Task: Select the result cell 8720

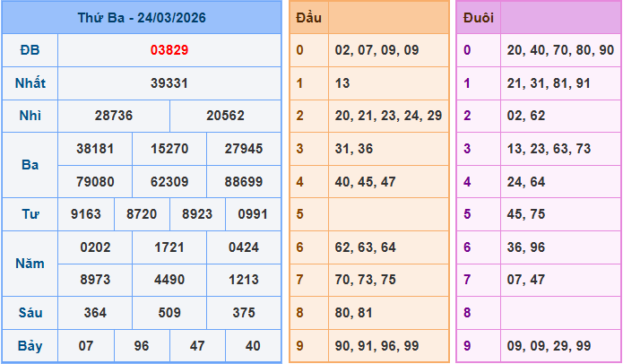Action: point(142,214)
